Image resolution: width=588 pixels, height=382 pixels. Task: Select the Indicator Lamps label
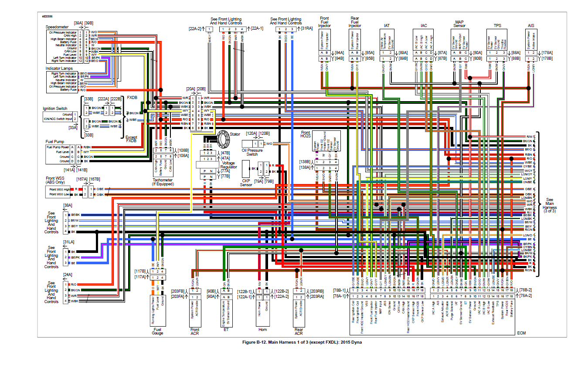(60, 68)
